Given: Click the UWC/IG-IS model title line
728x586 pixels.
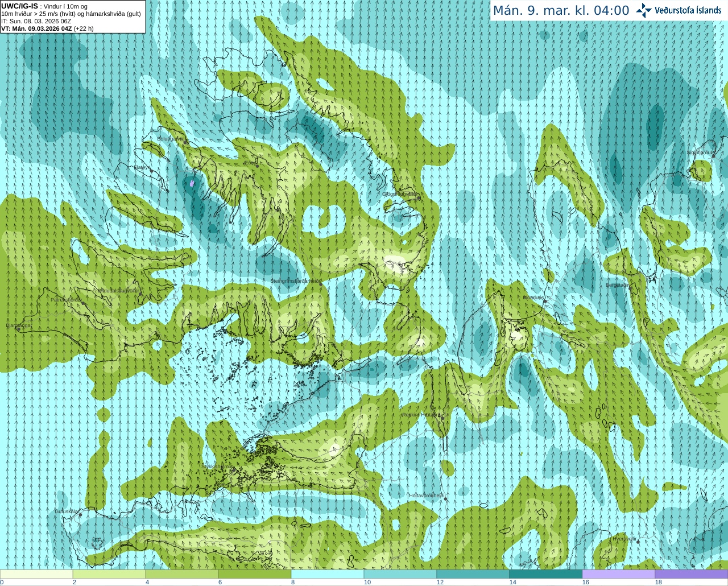Looking at the screenshot, I should pos(44,6).
